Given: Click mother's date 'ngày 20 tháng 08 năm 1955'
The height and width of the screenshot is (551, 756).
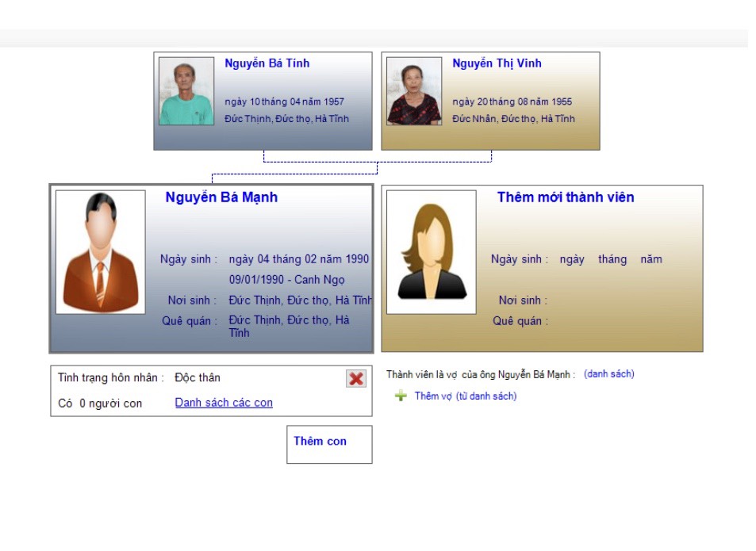Looking at the screenshot, I should coord(512,101).
